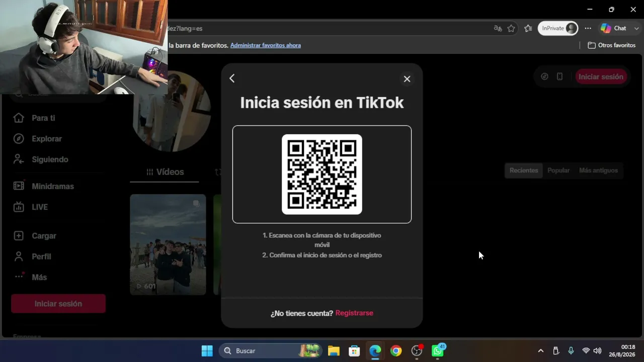Go back in the TikTok login dialog
This screenshot has height=362, width=644.
click(x=232, y=78)
